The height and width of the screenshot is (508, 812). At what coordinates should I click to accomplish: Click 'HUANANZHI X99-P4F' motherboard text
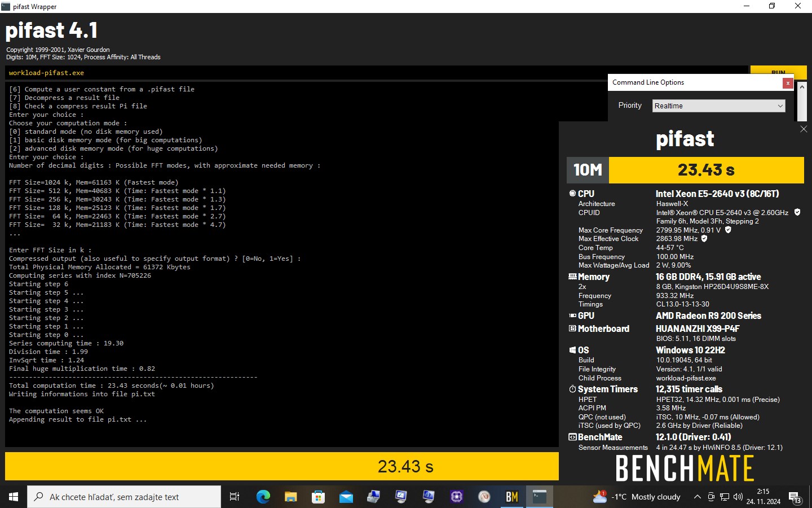pyautogui.click(x=698, y=329)
